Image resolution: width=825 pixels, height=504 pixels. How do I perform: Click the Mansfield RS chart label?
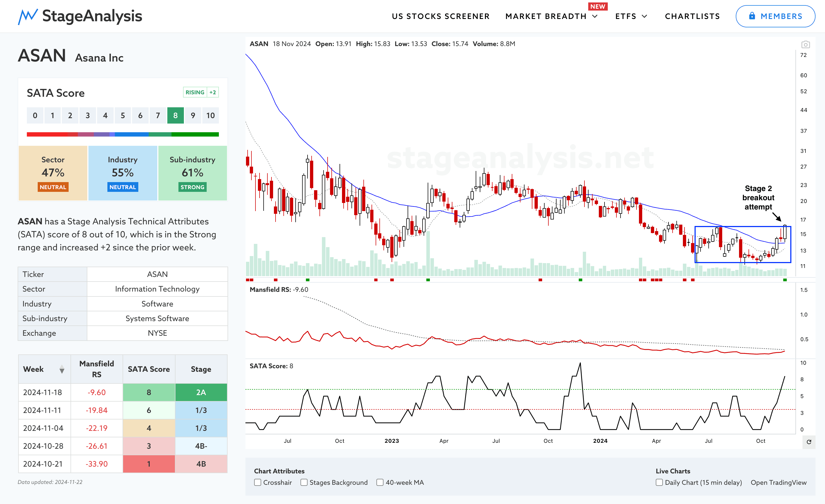click(279, 290)
